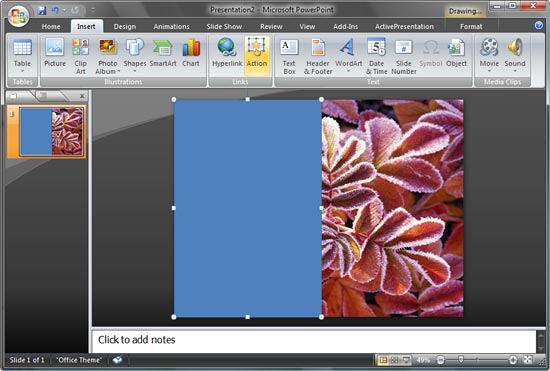Open the Add-Ins tab
This screenshot has width=550, height=371.
point(346,27)
